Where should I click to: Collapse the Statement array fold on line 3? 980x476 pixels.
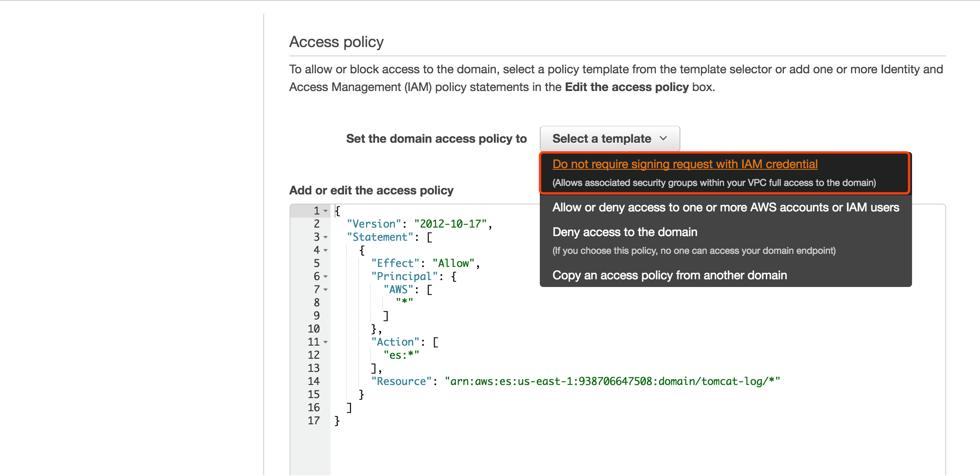[x=326, y=237]
